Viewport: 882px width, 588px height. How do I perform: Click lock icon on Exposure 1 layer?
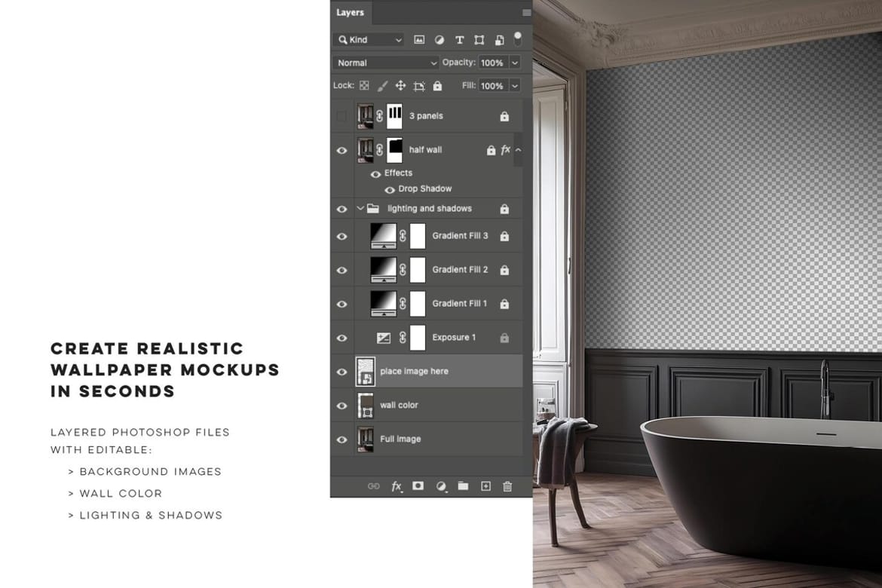(504, 338)
